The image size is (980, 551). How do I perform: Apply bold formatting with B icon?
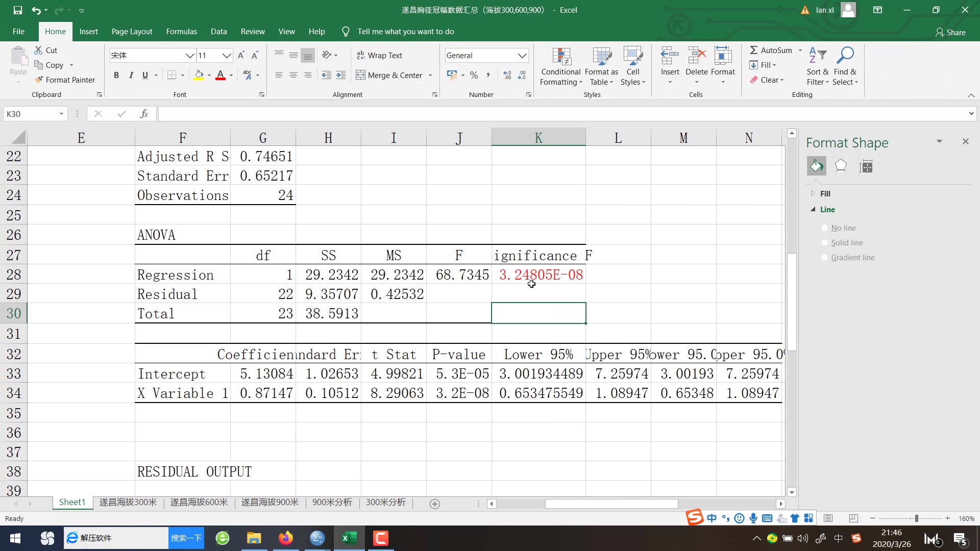click(x=116, y=75)
